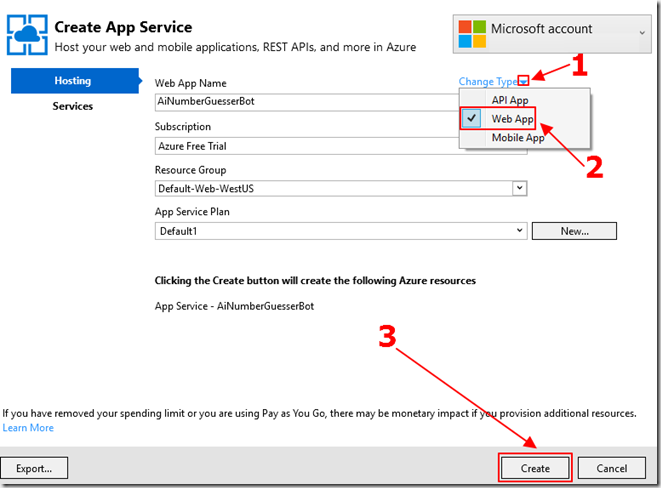
Task: Click the spending limit warning text
Action: (x=319, y=413)
